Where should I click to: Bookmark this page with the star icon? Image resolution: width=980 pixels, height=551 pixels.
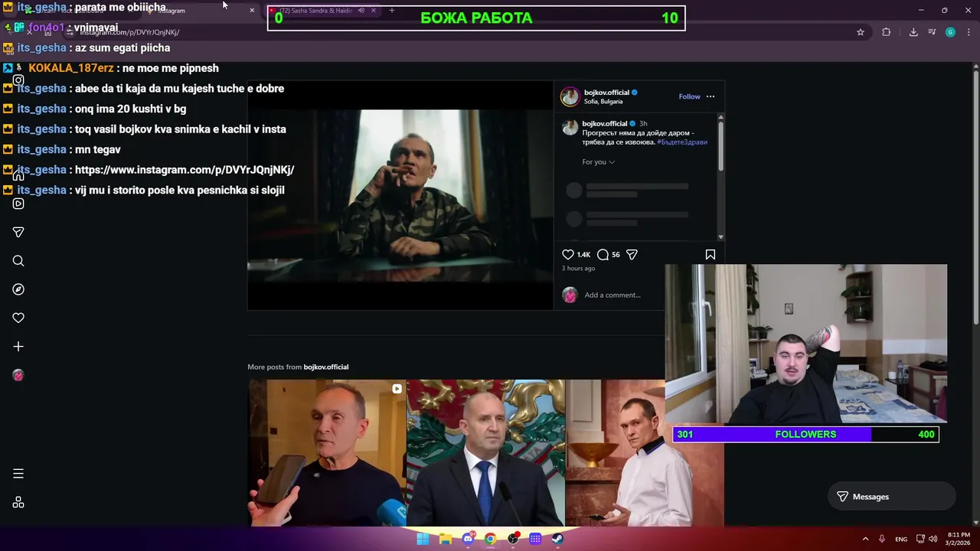pos(861,32)
